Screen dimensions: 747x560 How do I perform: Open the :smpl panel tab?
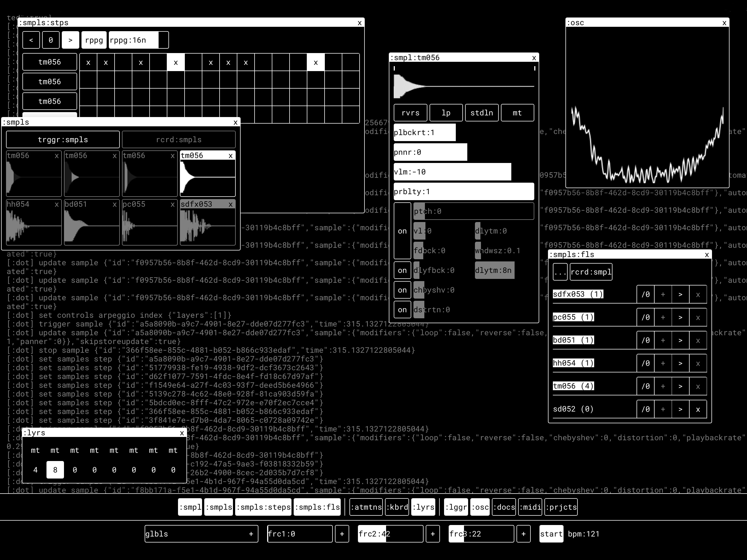(x=190, y=507)
